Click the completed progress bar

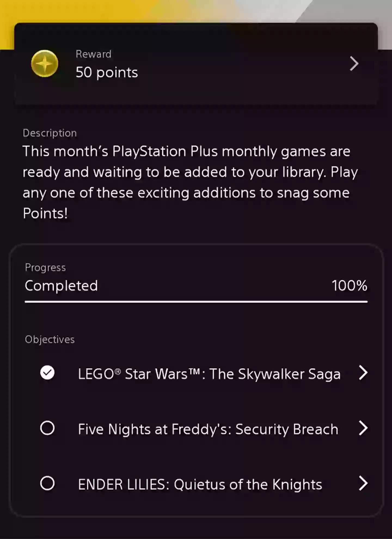pos(196,302)
